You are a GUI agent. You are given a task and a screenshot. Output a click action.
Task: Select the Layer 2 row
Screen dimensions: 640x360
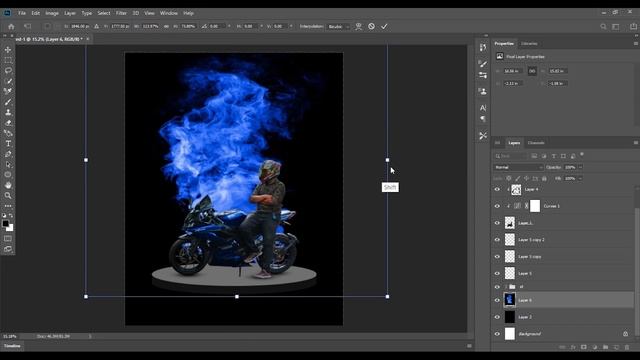pyautogui.click(x=563, y=317)
